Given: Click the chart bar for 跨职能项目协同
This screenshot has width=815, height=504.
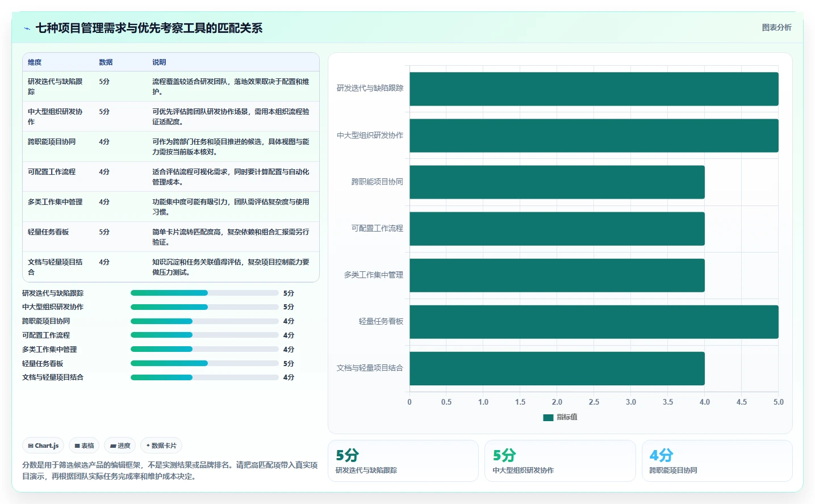Looking at the screenshot, I should (x=557, y=182).
